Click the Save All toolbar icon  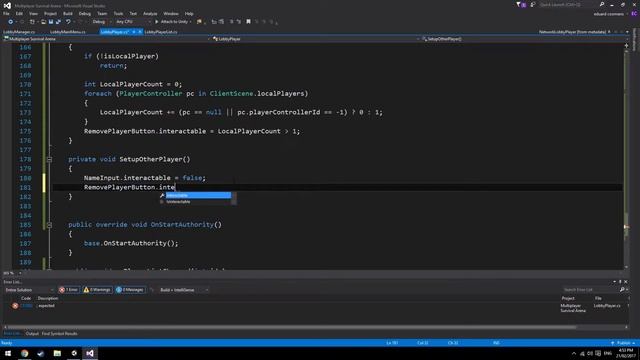pyautogui.click(x=58, y=22)
